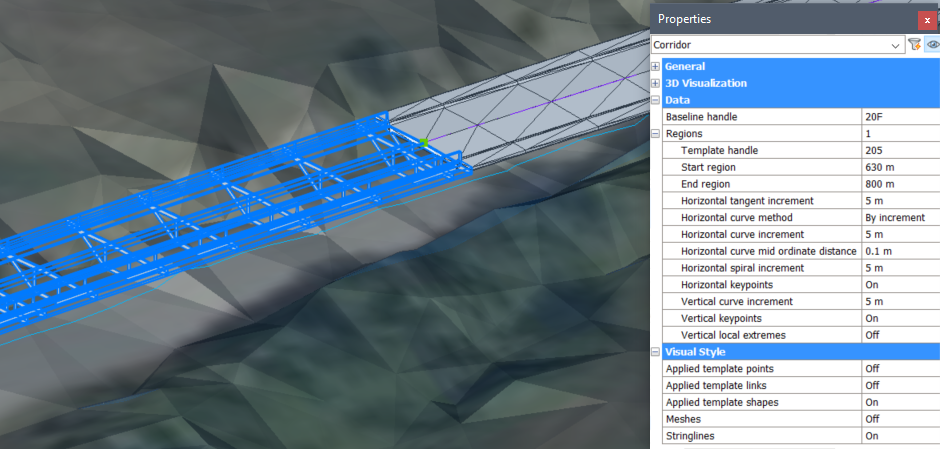This screenshot has height=449, width=940.
Task: Click the Quick Select filter icon
Action: click(914, 45)
